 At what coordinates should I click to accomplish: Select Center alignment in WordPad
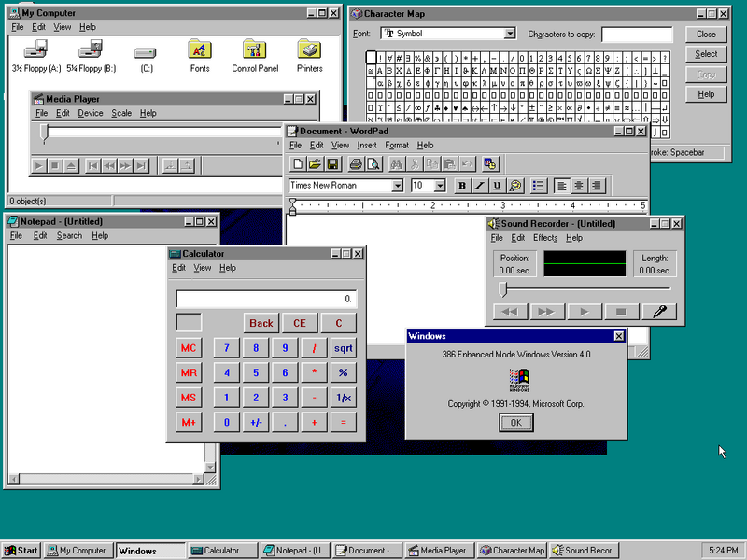579,186
